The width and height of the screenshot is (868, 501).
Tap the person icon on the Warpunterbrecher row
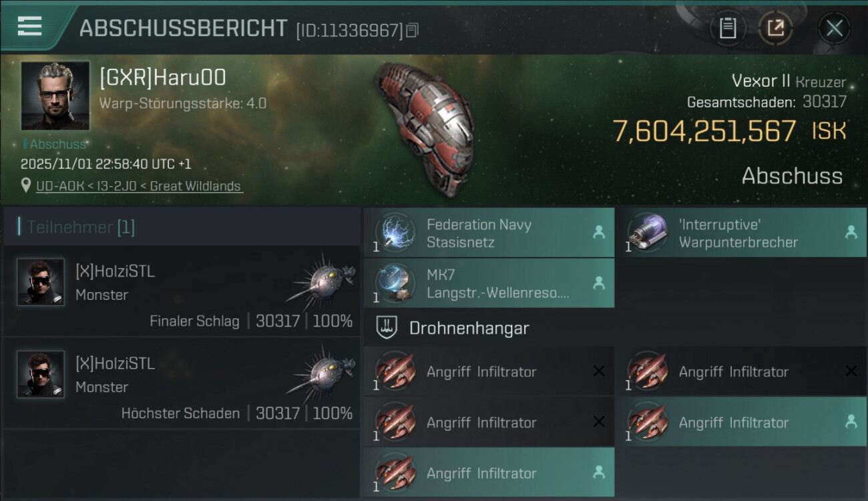click(x=851, y=232)
